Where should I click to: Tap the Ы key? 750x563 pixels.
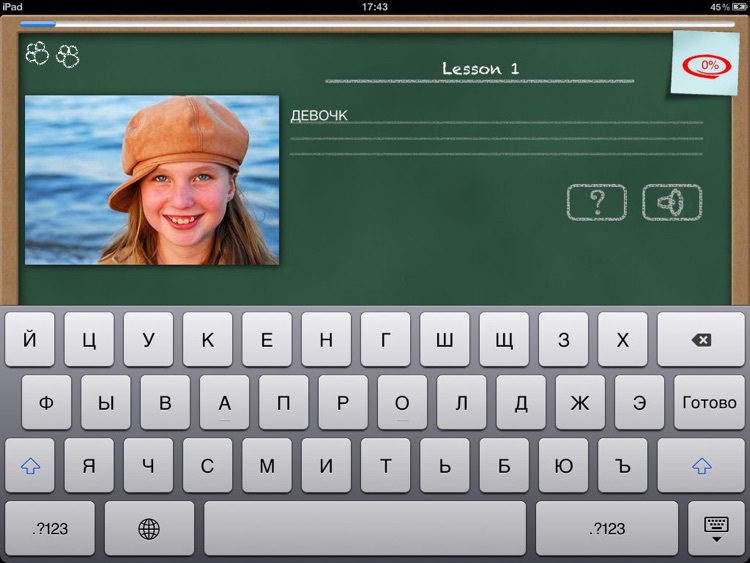[106, 402]
